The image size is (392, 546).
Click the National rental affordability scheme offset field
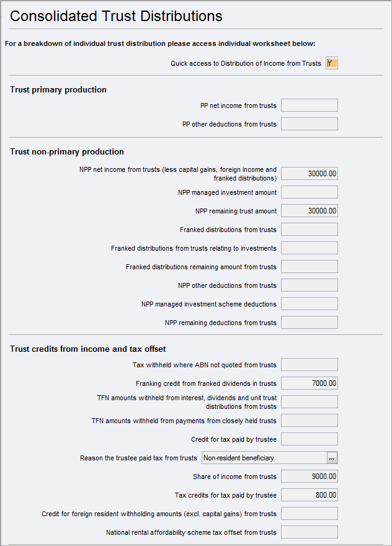click(309, 532)
